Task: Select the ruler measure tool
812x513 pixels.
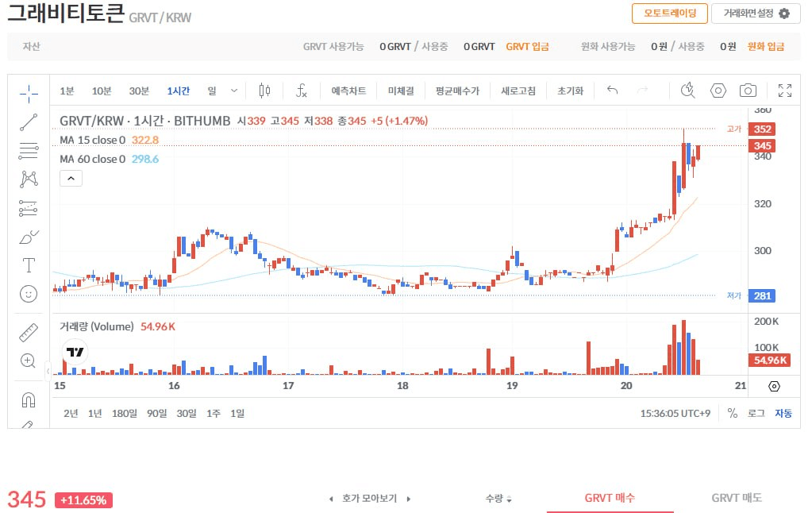Action: coord(29,333)
